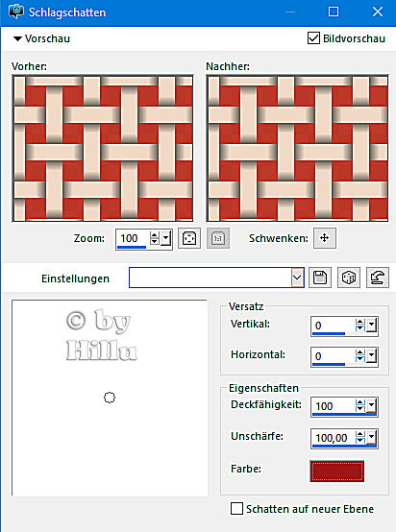Open the Einstellungen presets dropdown
Image resolution: width=396 pixels, height=532 pixels.
click(x=297, y=278)
